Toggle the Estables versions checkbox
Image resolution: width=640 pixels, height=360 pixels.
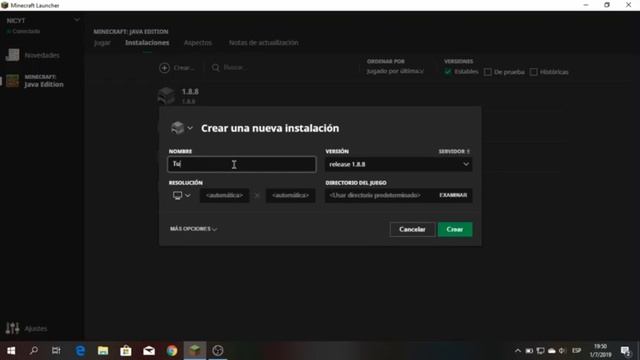pos(448,72)
